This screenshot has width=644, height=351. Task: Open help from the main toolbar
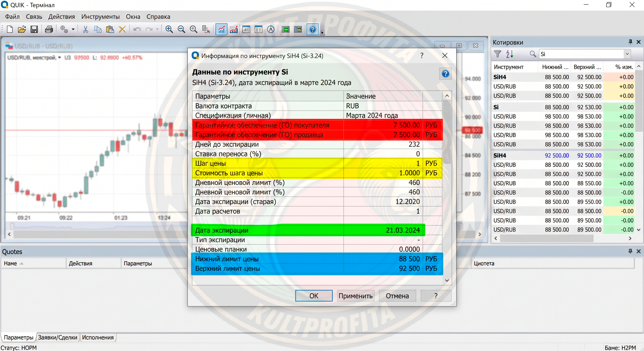(312, 29)
